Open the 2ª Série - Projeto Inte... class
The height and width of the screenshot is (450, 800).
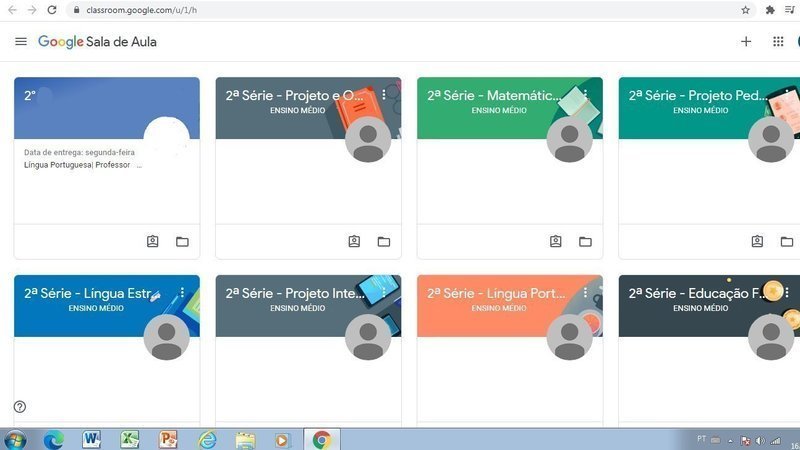pyautogui.click(x=295, y=293)
